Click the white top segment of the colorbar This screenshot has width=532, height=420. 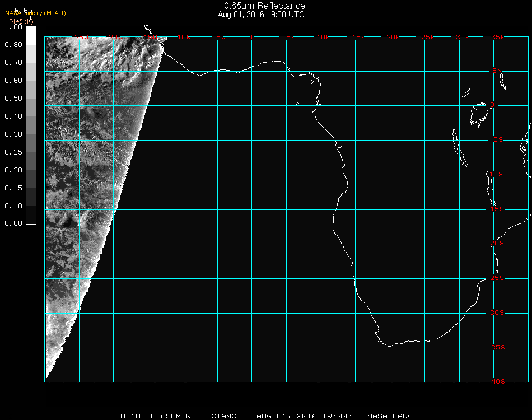[31, 36]
